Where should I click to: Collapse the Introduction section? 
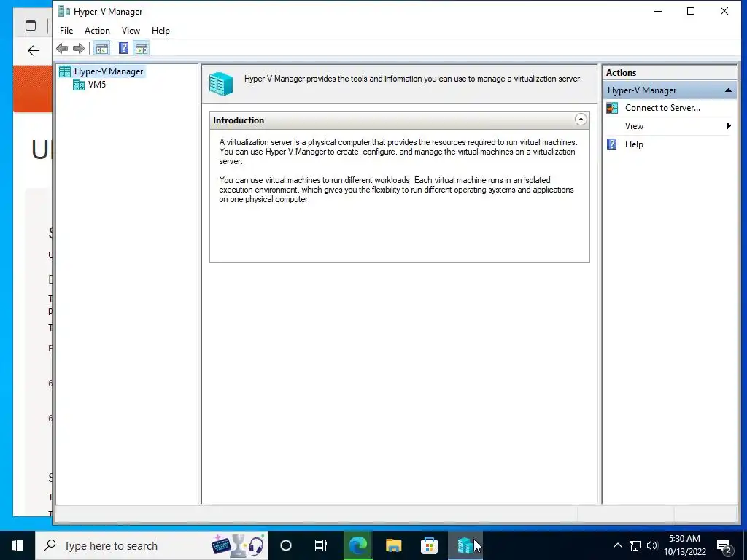580,120
